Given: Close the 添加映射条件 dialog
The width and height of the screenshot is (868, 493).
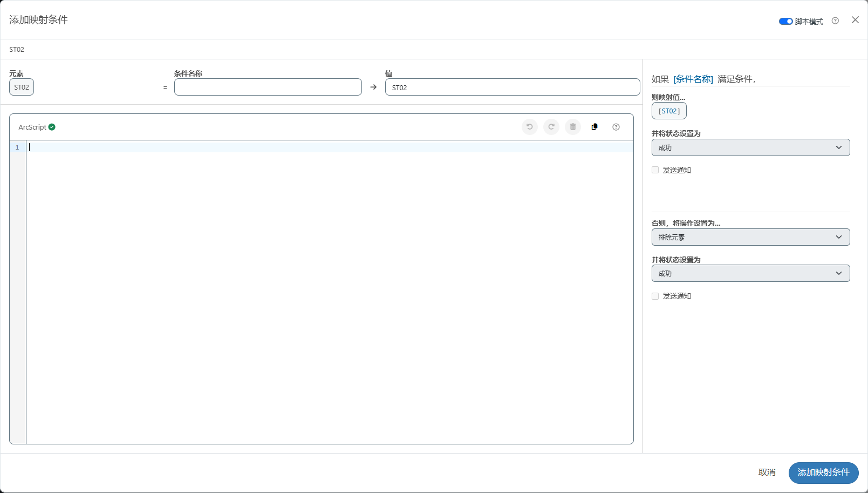Looking at the screenshot, I should coord(855,20).
